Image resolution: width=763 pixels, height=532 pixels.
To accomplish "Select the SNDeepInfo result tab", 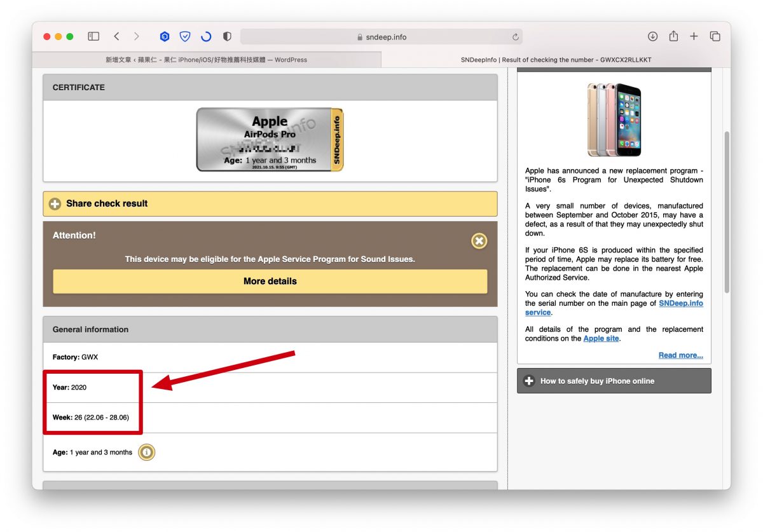I will [556, 60].
